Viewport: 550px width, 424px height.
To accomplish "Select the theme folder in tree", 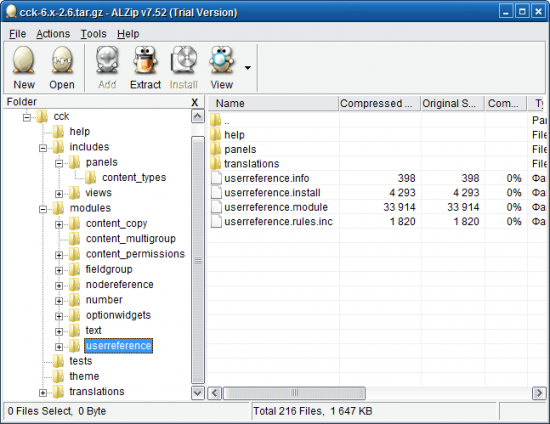I will point(84,376).
